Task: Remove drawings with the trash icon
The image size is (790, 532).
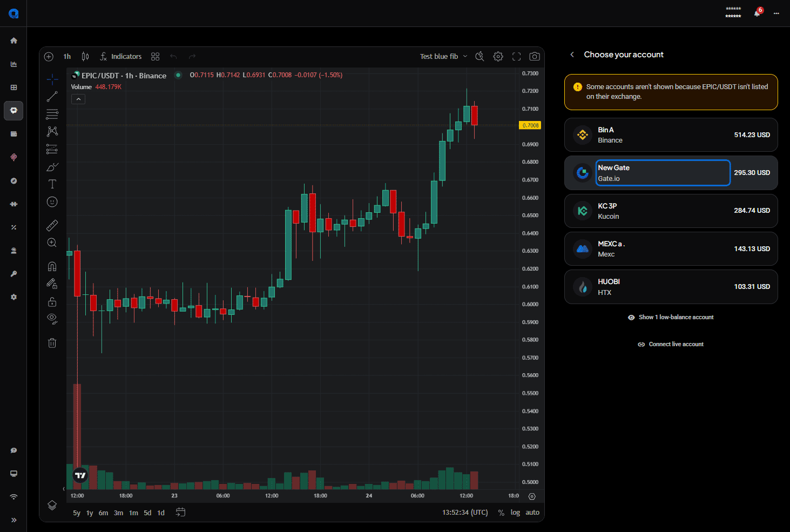Action: click(52, 342)
